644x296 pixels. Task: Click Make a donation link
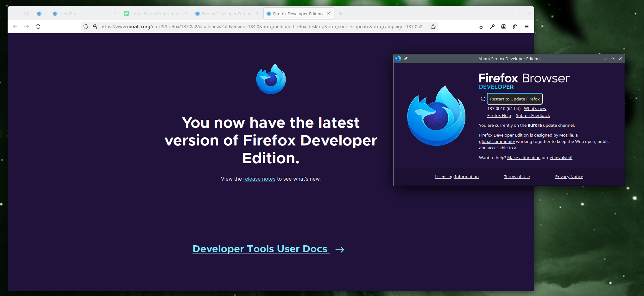point(524,158)
